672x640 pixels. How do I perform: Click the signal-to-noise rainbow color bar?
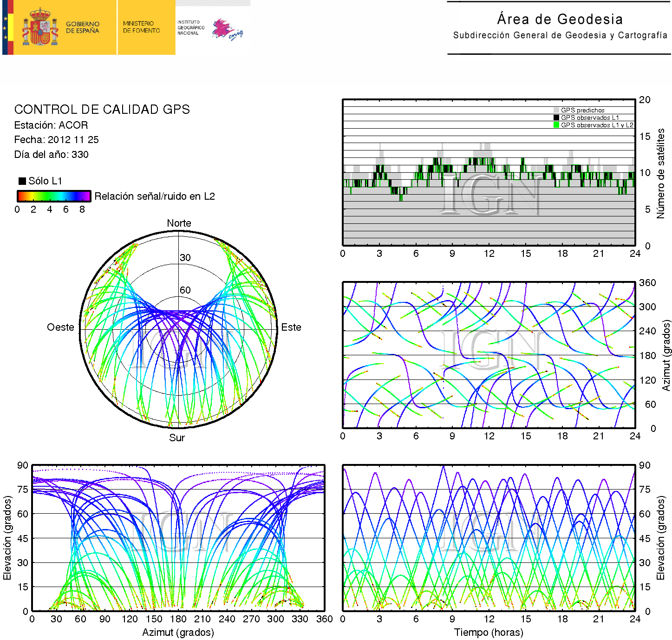54,196
